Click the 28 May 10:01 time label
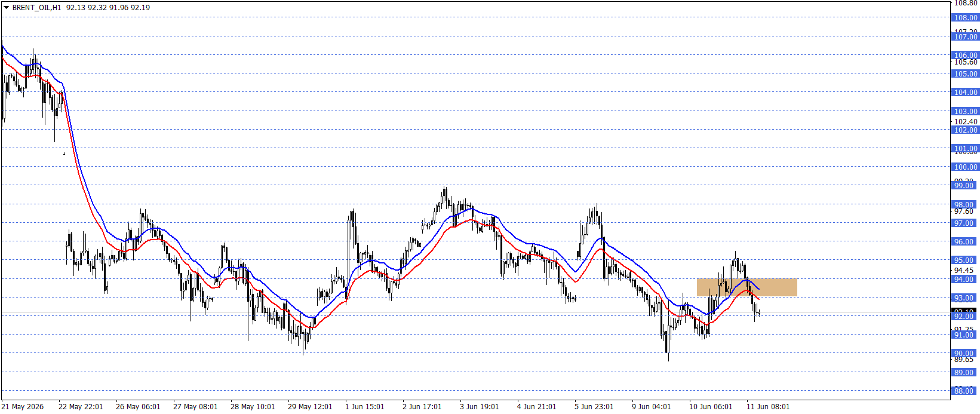Image resolution: width=980 pixels, height=414 pixels. tap(253, 407)
